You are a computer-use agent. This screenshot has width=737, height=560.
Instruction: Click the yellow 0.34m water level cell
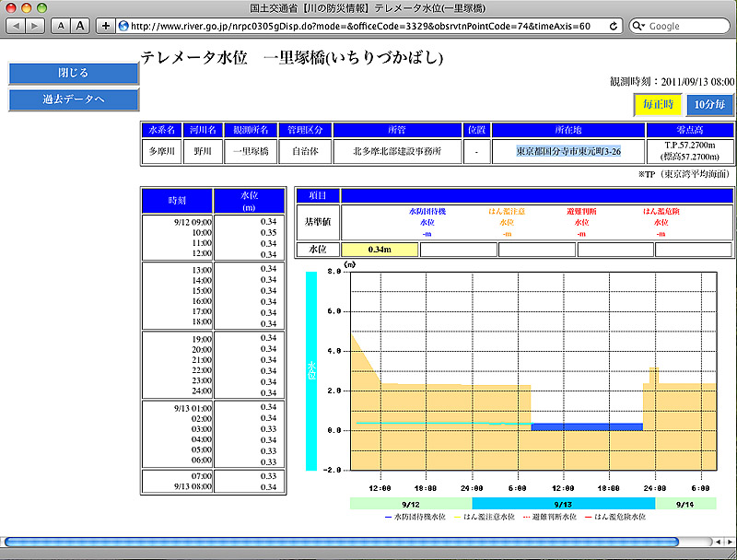[x=380, y=249]
